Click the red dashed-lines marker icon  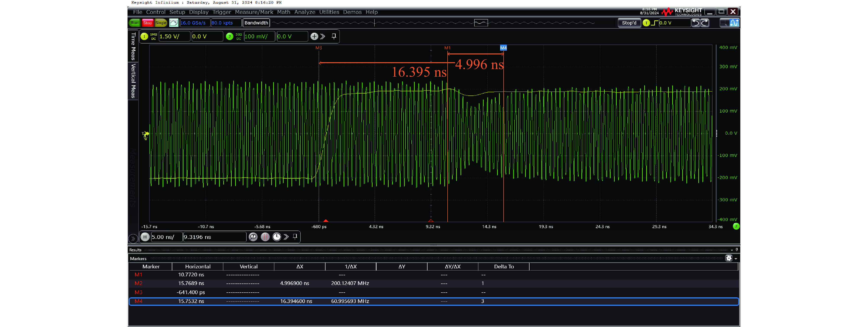[x=265, y=237]
